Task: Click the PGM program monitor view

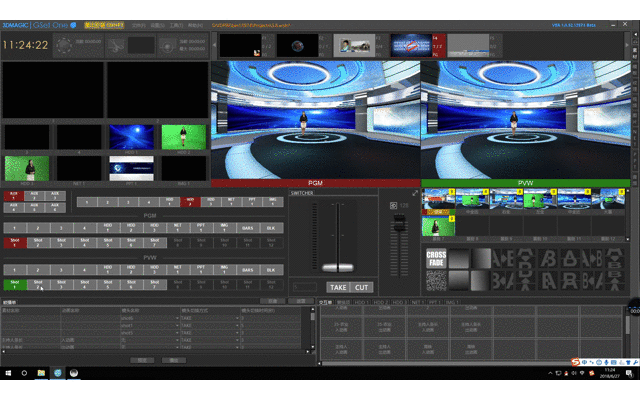Action: (x=315, y=120)
